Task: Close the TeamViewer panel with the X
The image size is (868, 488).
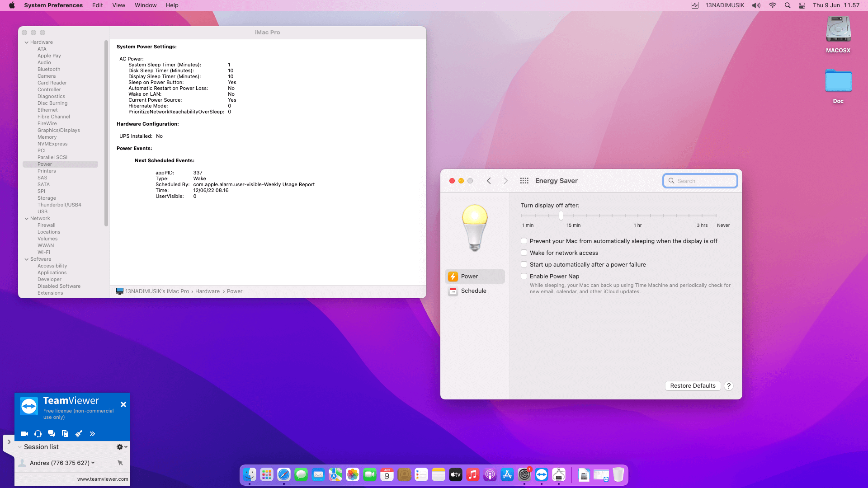Action: [x=123, y=404]
